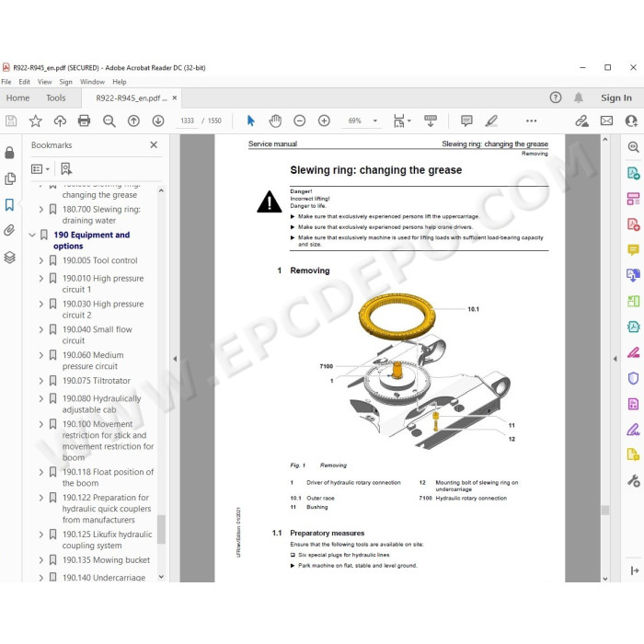The height and width of the screenshot is (644, 644).
Task: Add file to starred favorites
Action: [x=35, y=121]
